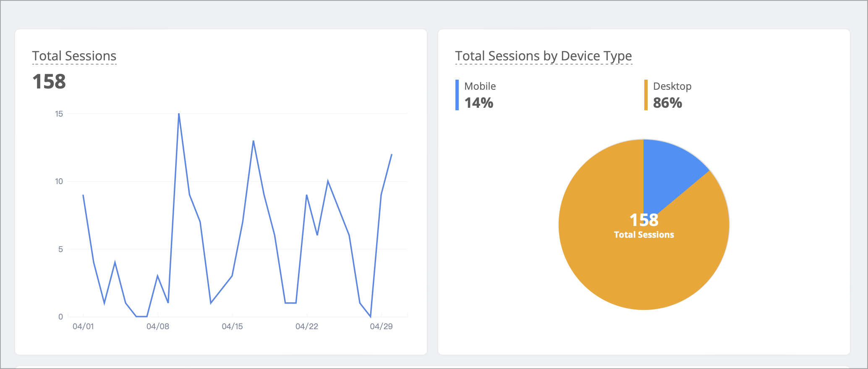Click the 04/15 x-axis date label
The width and height of the screenshot is (868, 369).
(x=232, y=326)
